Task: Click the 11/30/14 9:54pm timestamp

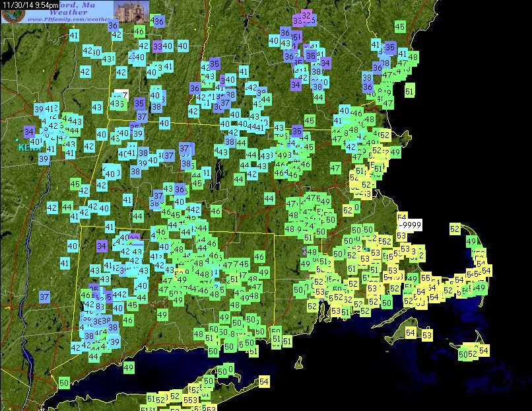Action: [x=30, y=5]
